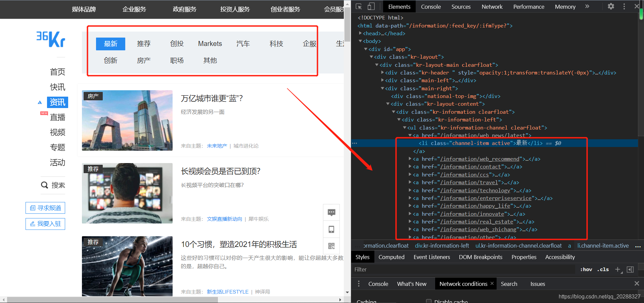Expand the real_estate anchor node
The width and height of the screenshot is (644, 303).
coord(410,221)
